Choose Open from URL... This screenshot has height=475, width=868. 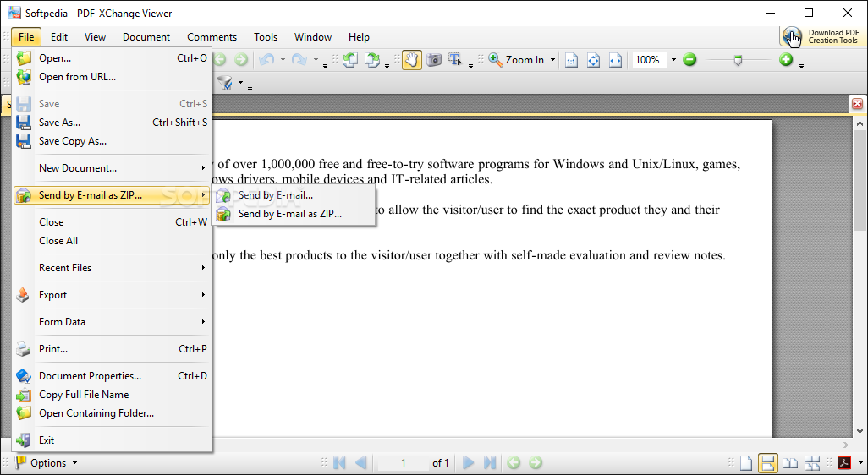[x=112, y=77]
